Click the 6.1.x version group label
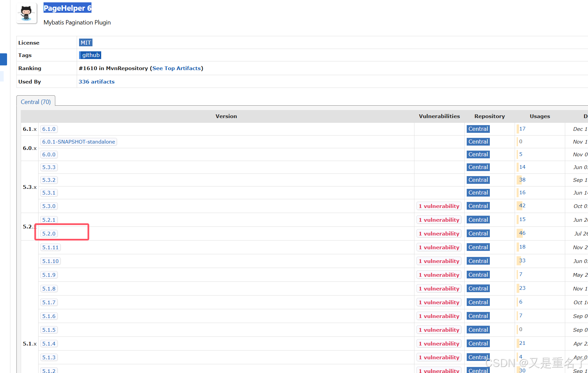Viewport: 588px width, 373px height. 29,129
